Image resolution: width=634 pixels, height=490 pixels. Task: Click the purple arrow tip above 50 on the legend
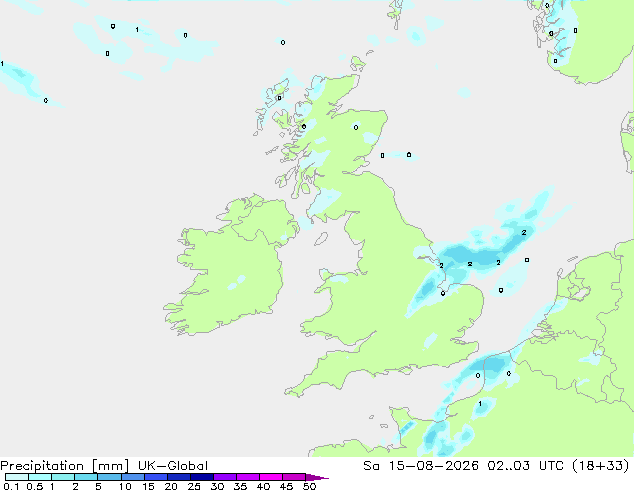317,477
